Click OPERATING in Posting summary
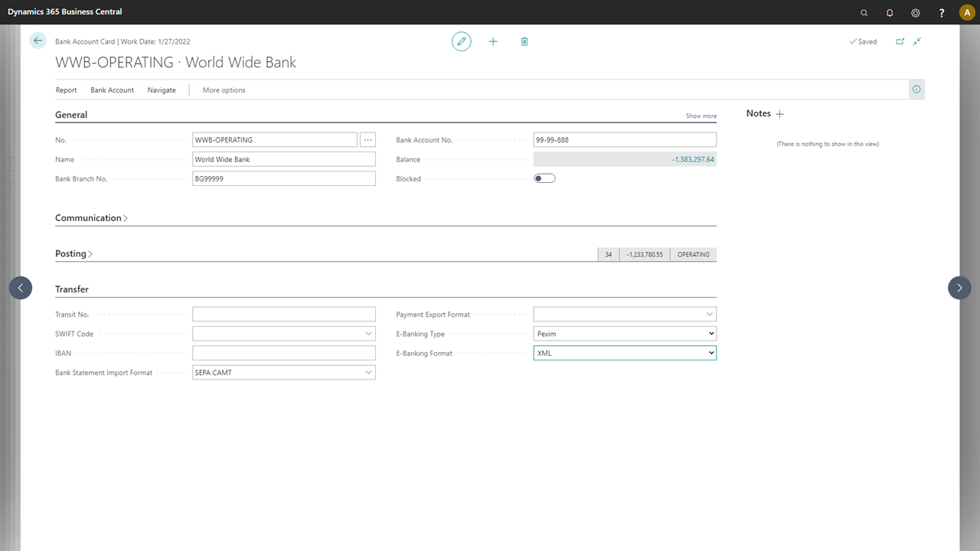This screenshot has width=980, height=551. [694, 254]
